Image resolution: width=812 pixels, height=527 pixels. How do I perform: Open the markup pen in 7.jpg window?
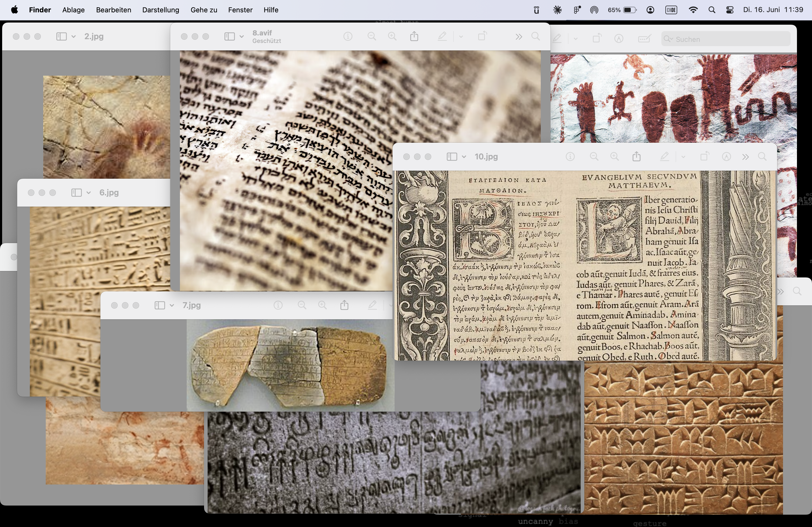(372, 305)
